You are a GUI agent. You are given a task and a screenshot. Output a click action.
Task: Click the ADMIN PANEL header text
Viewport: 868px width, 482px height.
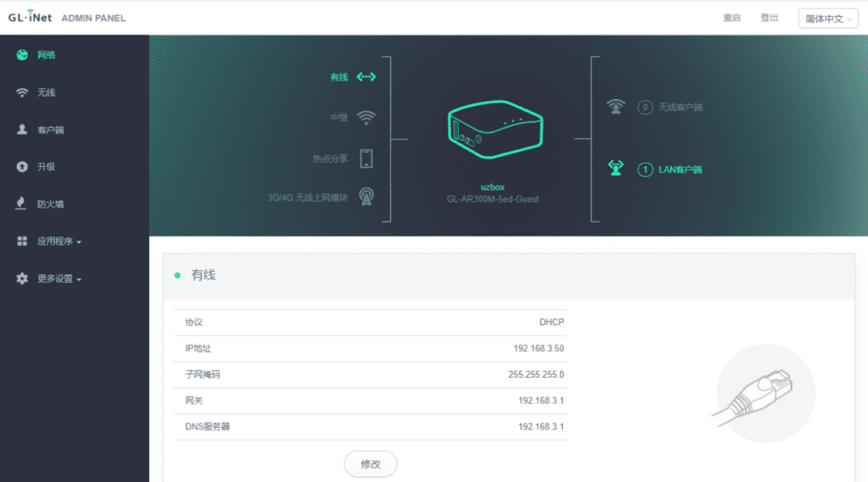(93, 19)
